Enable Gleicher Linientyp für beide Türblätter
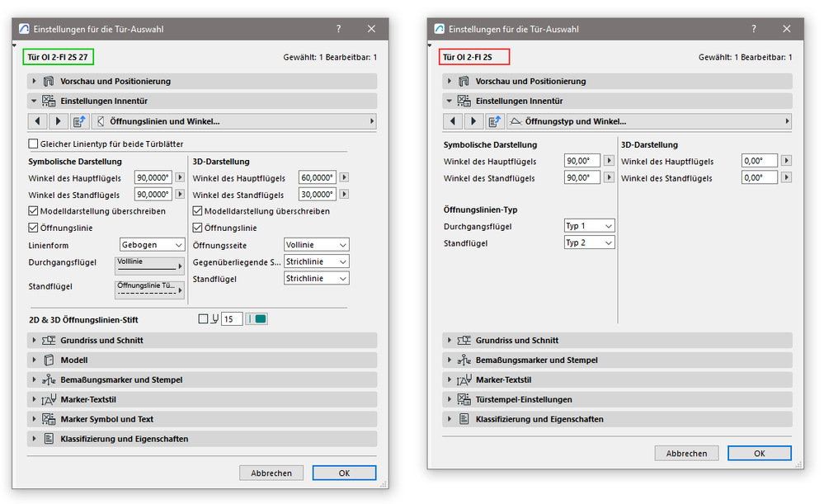This screenshot has height=504, width=824. [33, 144]
